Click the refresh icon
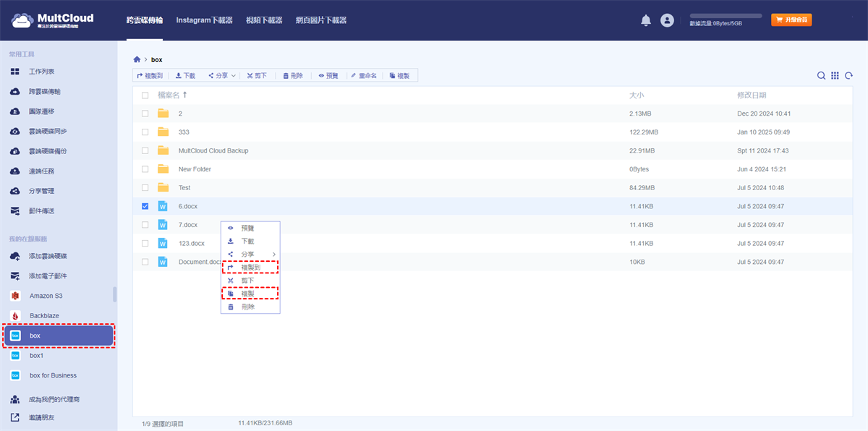Viewport: 868px width, 431px height. 848,76
